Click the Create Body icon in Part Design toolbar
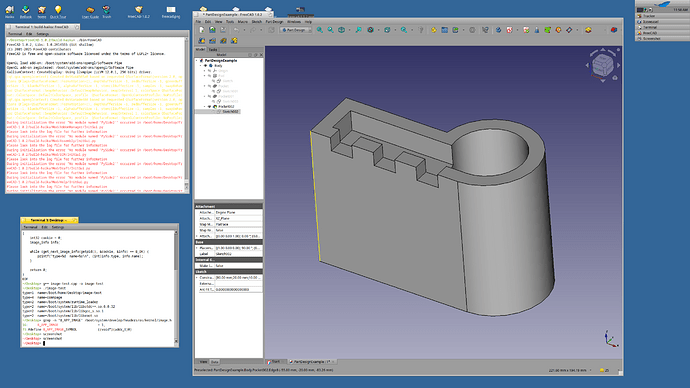This screenshot has width=690, height=388. tap(499, 30)
